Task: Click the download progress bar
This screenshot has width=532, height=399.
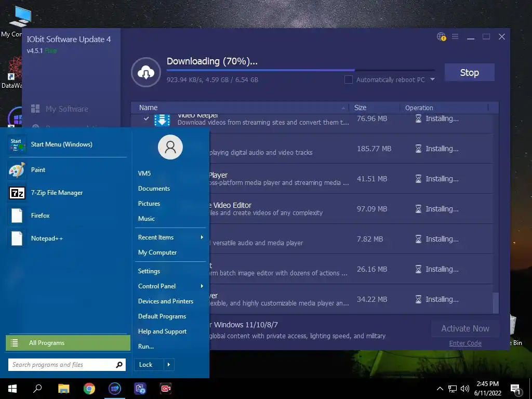Action: (x=301, y=70)
